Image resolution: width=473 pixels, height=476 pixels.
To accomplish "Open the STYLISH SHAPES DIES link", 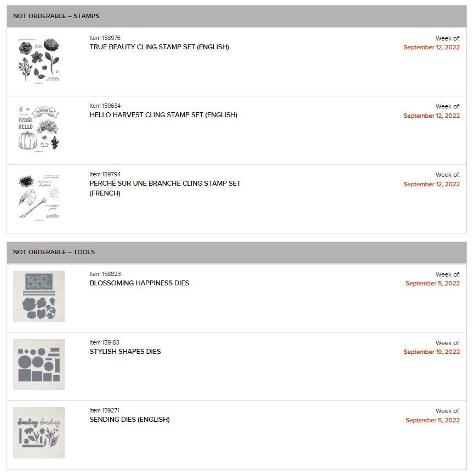I will [x=125, y=352].
